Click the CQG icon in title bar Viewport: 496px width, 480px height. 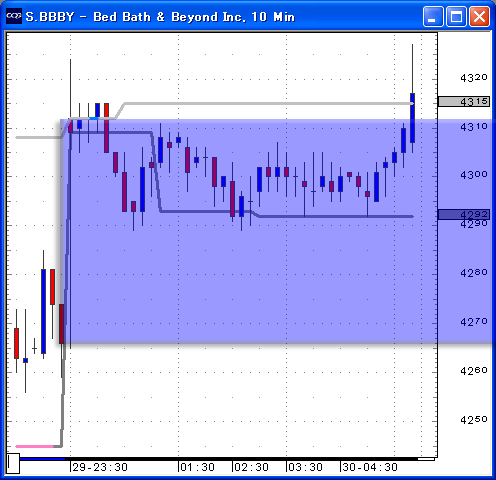point(14,16)
